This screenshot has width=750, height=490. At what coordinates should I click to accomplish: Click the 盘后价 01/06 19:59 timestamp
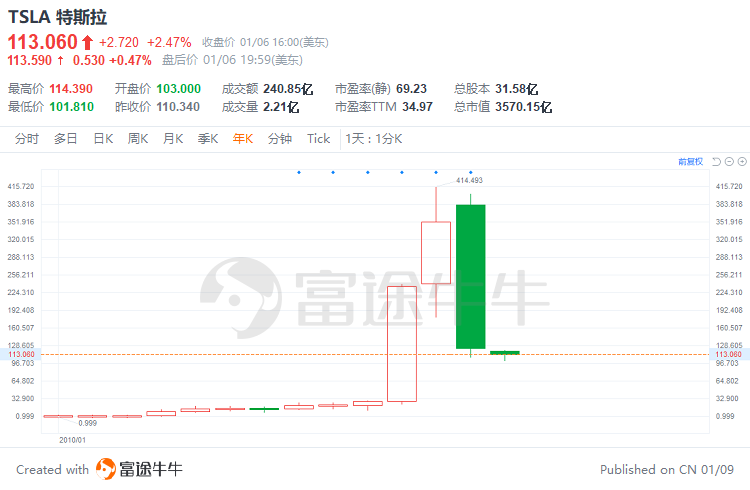(232, 60)
